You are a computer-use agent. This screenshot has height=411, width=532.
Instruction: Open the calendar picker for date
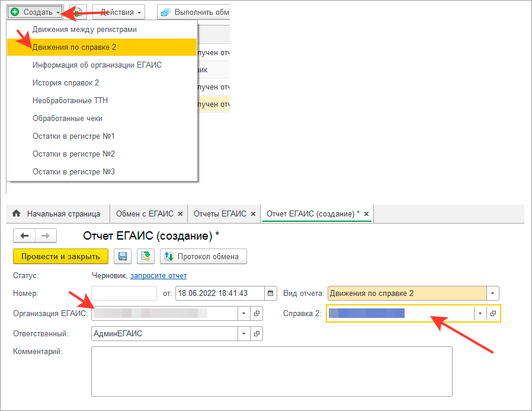270,293
